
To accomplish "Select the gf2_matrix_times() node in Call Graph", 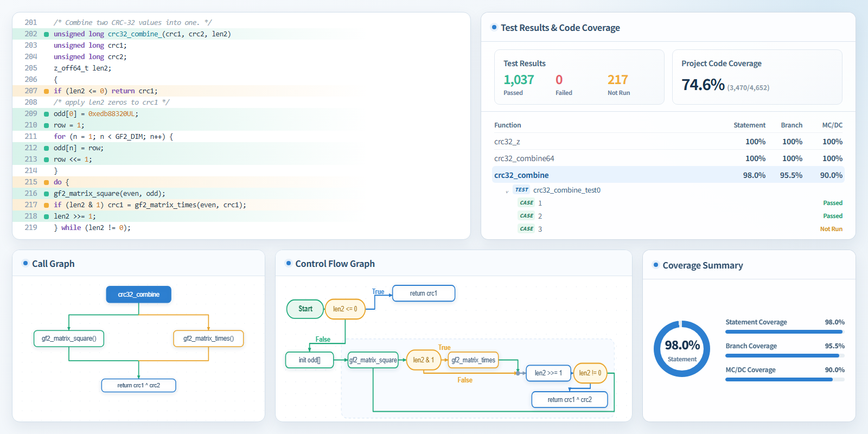I will [208, 339].
